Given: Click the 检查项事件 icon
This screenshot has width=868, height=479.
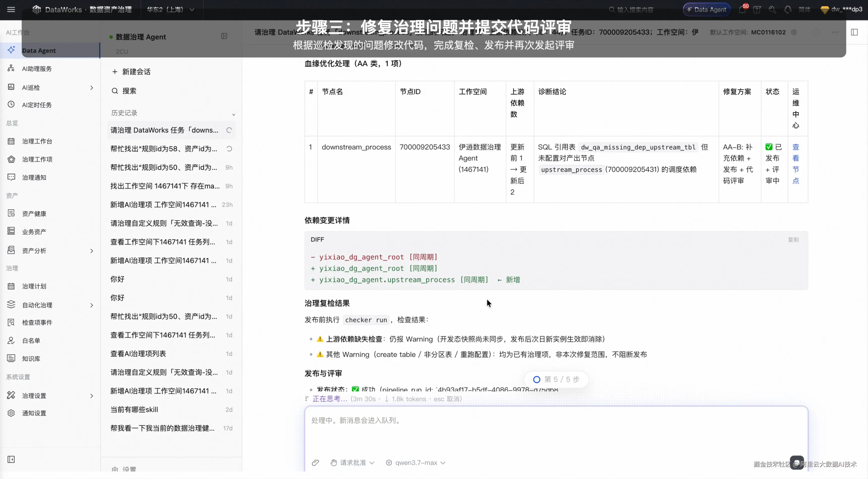Looking at the screenshot, I should point(11,323).
